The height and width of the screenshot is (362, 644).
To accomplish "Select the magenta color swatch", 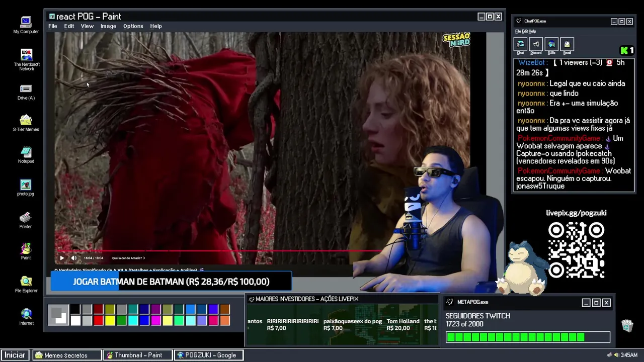I will tap(156, 320).
